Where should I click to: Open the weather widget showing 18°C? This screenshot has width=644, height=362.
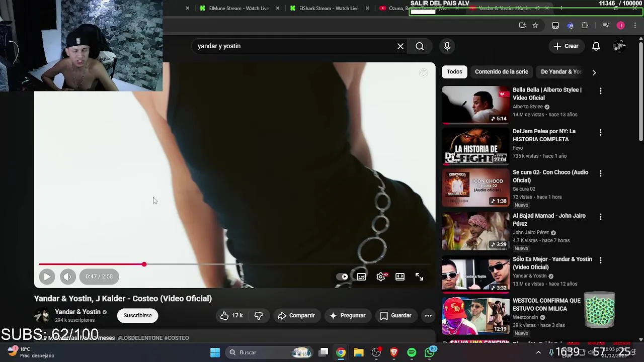31,352
